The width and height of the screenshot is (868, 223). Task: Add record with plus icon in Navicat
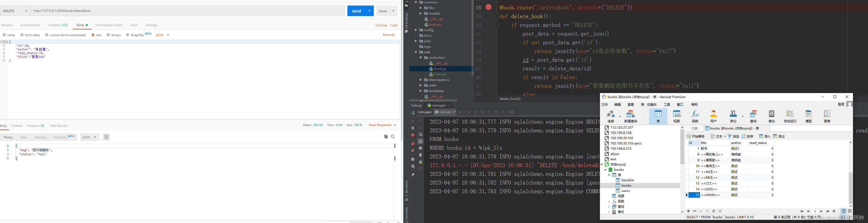[x=688, y=211]
